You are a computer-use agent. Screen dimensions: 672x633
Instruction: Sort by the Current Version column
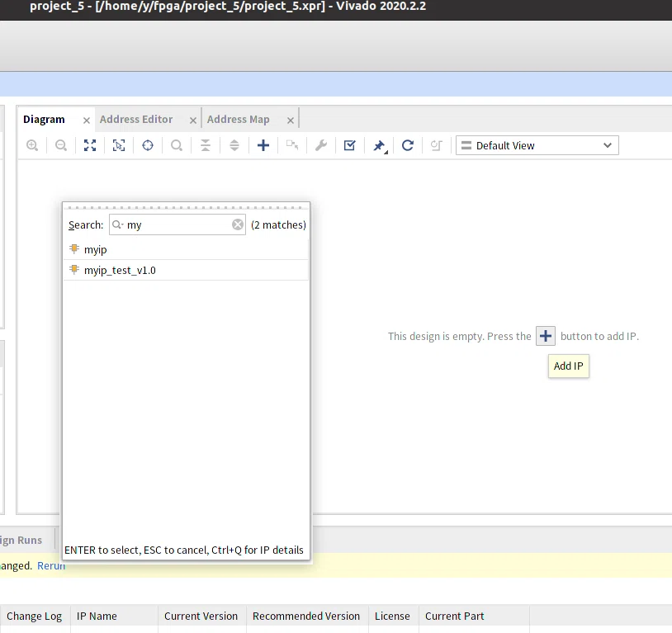[x=201, y=616]
